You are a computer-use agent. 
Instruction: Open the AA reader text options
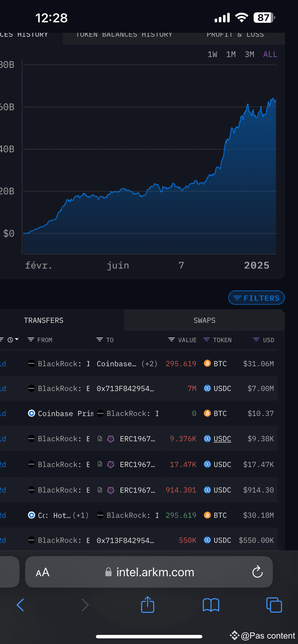pyautogui.click(x=42, y=572)
